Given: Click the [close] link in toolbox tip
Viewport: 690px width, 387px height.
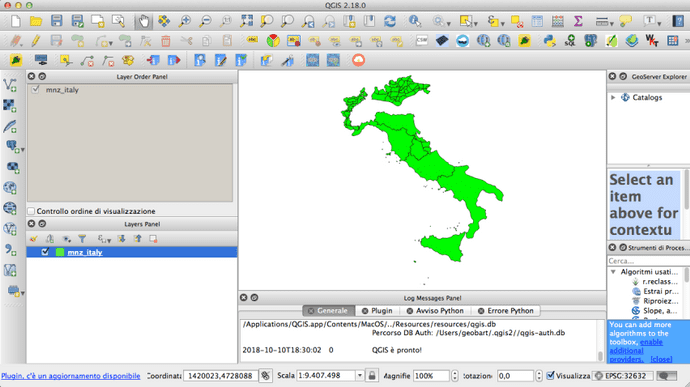Looking at the screenshot, I should pos(661,359).
